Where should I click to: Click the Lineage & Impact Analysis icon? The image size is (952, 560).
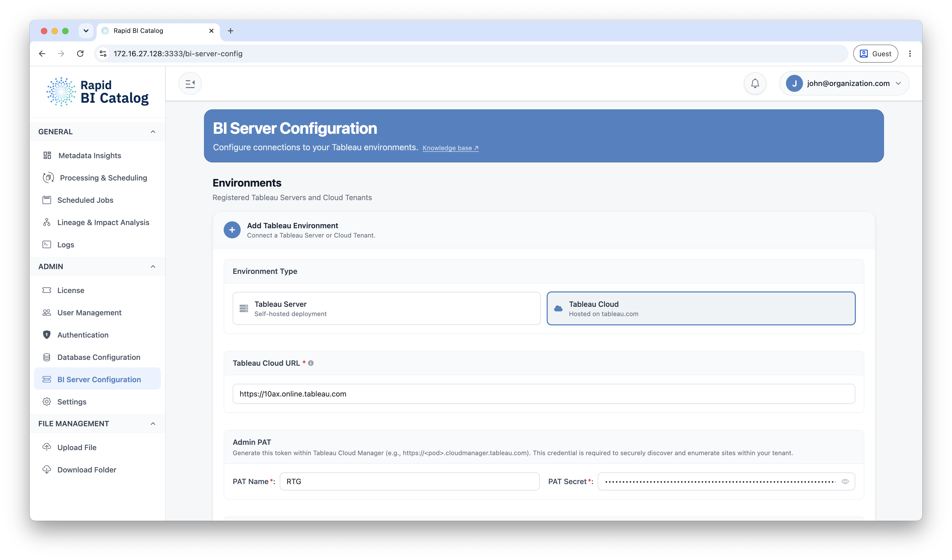(x=47, y=222)
